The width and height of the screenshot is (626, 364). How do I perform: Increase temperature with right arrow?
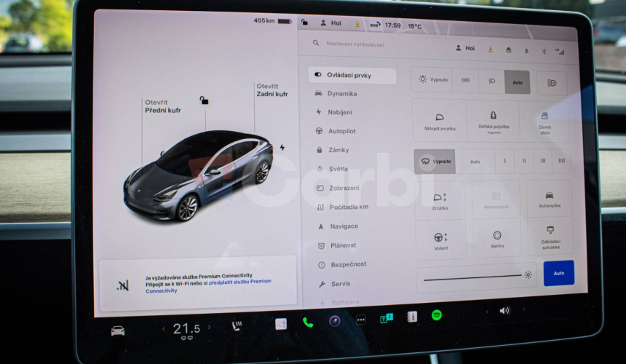tap(210, 328)
